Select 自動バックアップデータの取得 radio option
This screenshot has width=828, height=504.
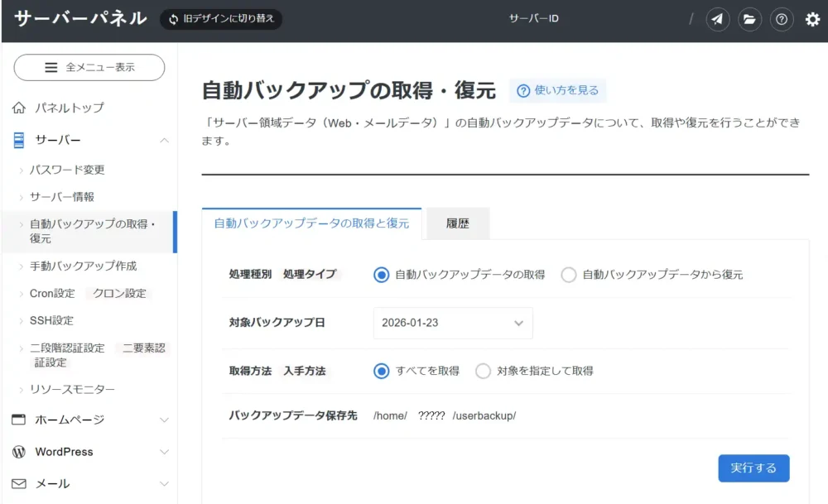tap(381, 275)
